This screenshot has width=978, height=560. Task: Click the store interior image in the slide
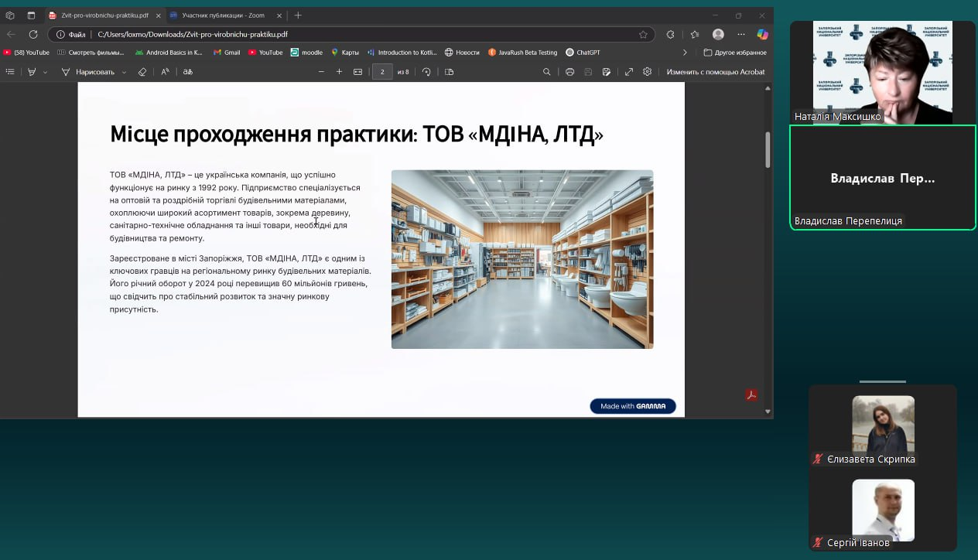pos(522,259)
